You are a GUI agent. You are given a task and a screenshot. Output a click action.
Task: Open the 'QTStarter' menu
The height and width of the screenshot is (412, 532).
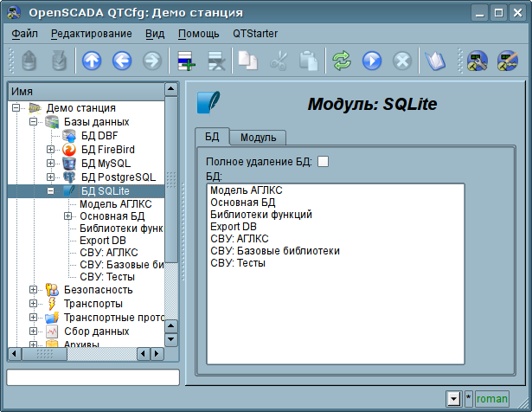[255, 34]
